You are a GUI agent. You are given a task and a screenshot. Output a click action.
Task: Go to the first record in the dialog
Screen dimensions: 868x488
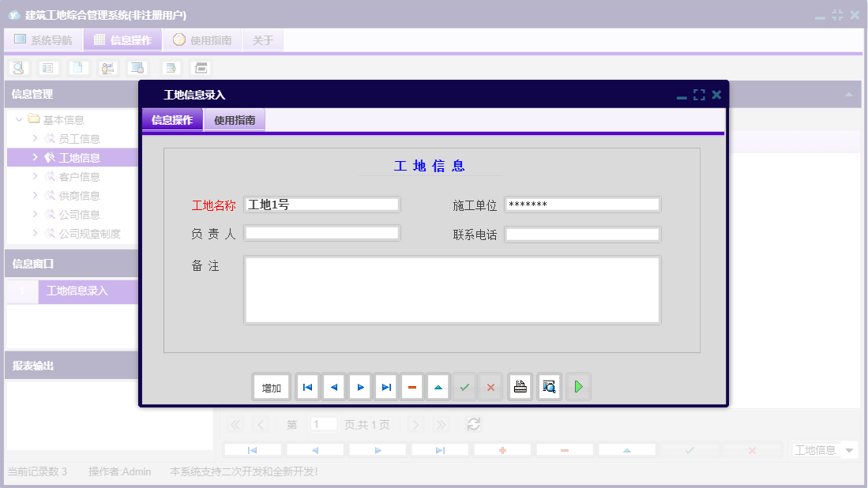coord(307,386)
